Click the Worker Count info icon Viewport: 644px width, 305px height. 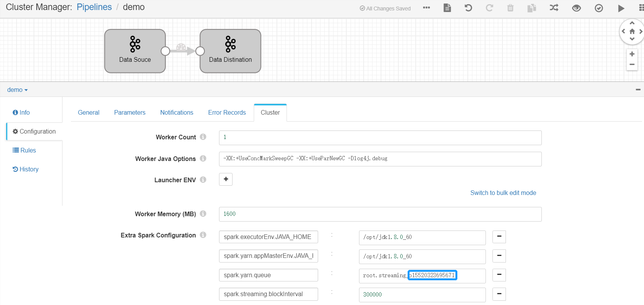(203, 137)
